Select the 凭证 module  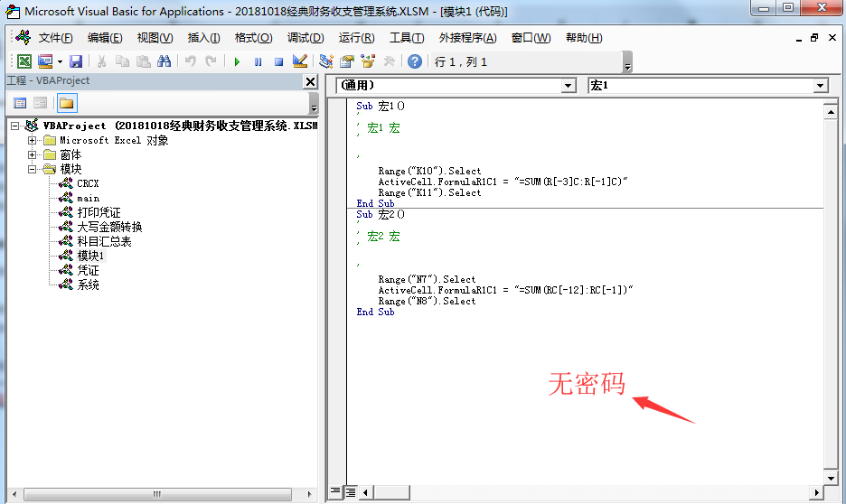pos(88,270)
